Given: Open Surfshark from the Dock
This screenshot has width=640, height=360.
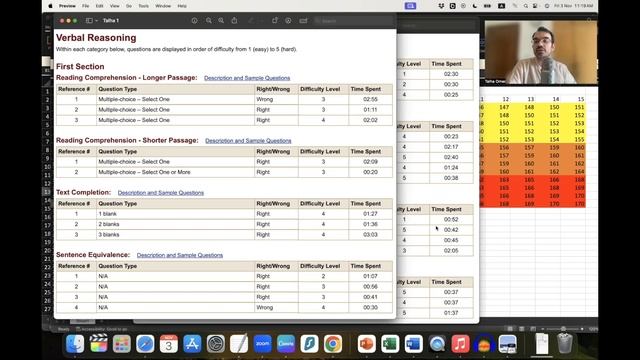Looking at the screenshot, I should pos(309,344).
